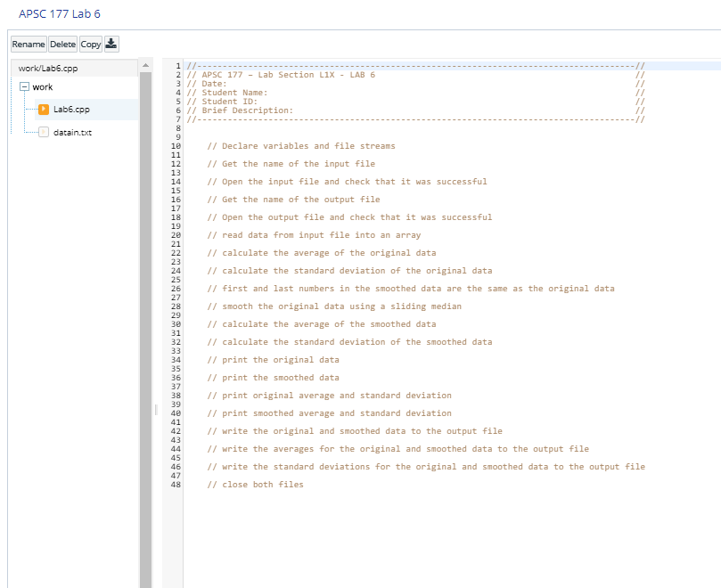Click the datain.txt file icon
The image size is (721, 588).
[x=44, y=132]
